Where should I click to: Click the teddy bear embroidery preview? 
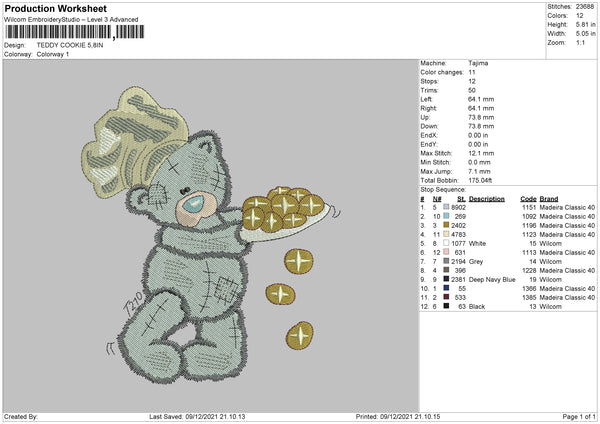click(x=210, y=235)
